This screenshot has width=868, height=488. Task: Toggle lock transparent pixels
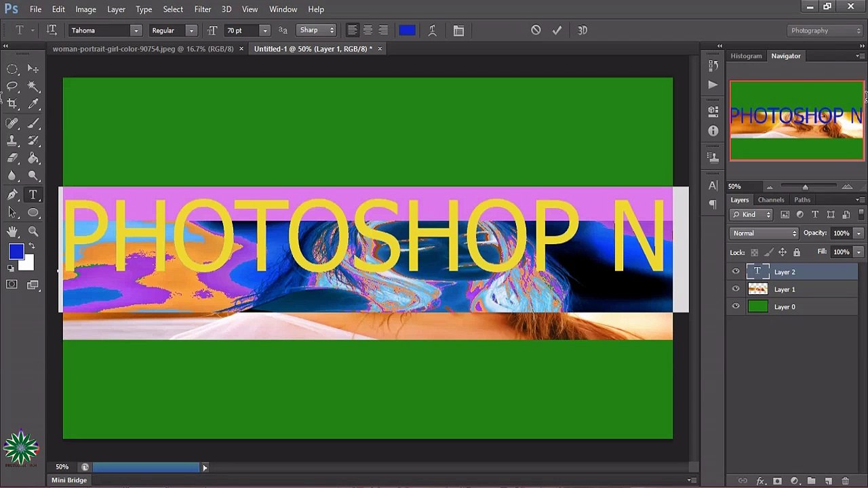(754, 252)
